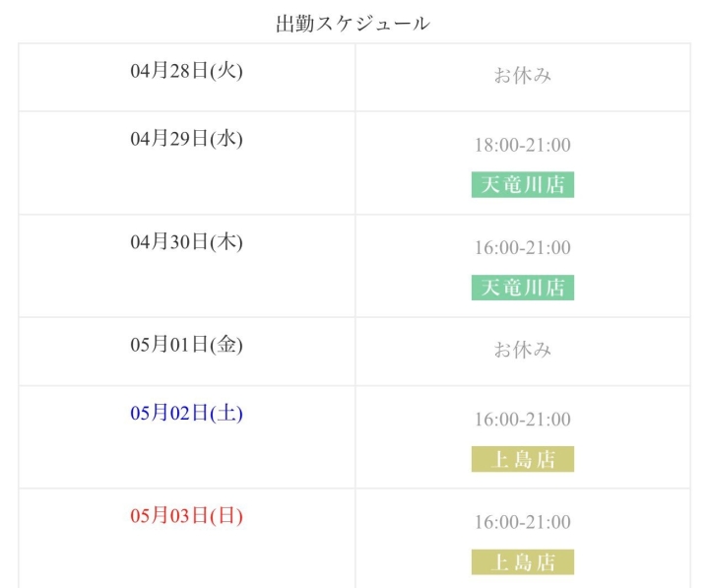Select the red 05月03日(日) date

pos(186,515)
